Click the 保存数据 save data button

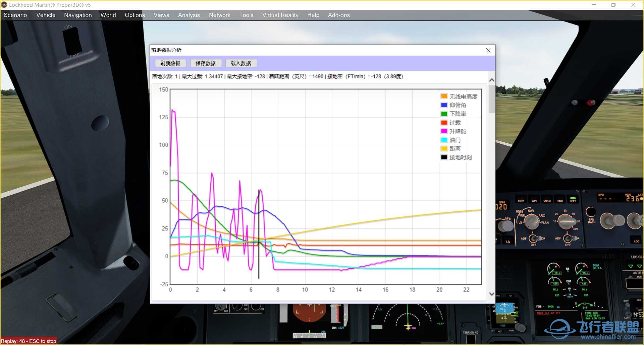pos(206,63)
